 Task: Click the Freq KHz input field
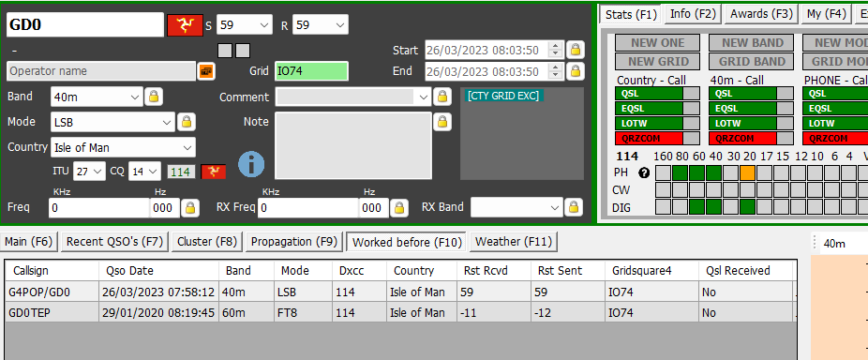click(x=99, y=208)
